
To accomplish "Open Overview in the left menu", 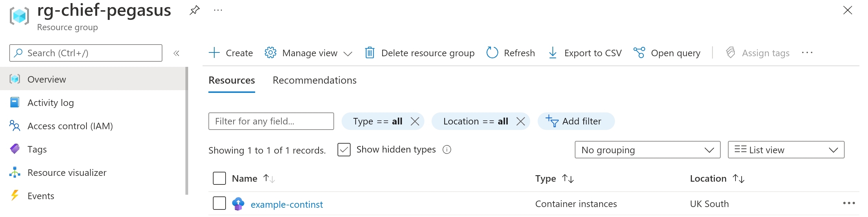I will (x=93, y=79).
